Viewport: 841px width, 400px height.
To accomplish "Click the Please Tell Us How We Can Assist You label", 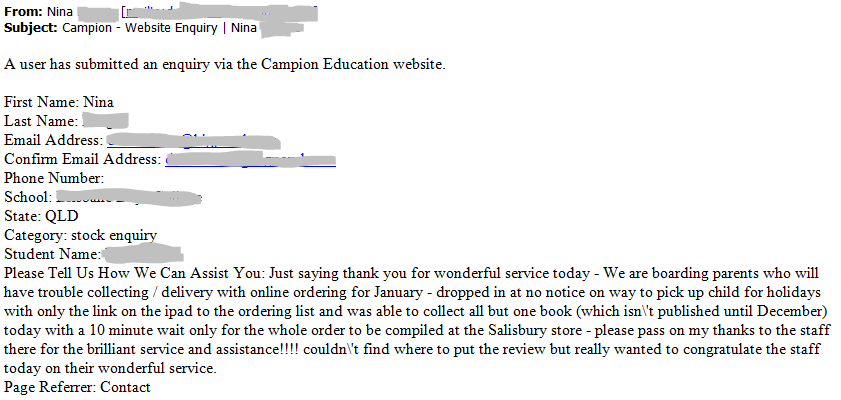I will (x=135, y=273).
